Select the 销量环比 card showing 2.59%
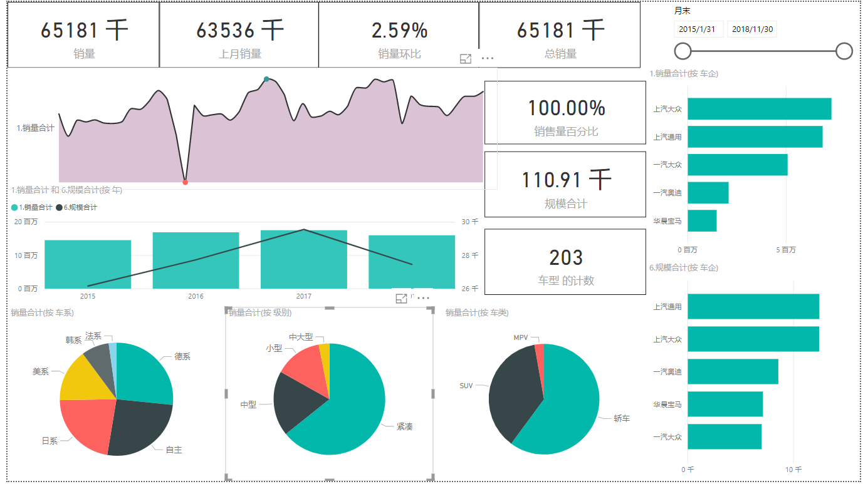Screen dimensions: 868x484 pos(399,36)
